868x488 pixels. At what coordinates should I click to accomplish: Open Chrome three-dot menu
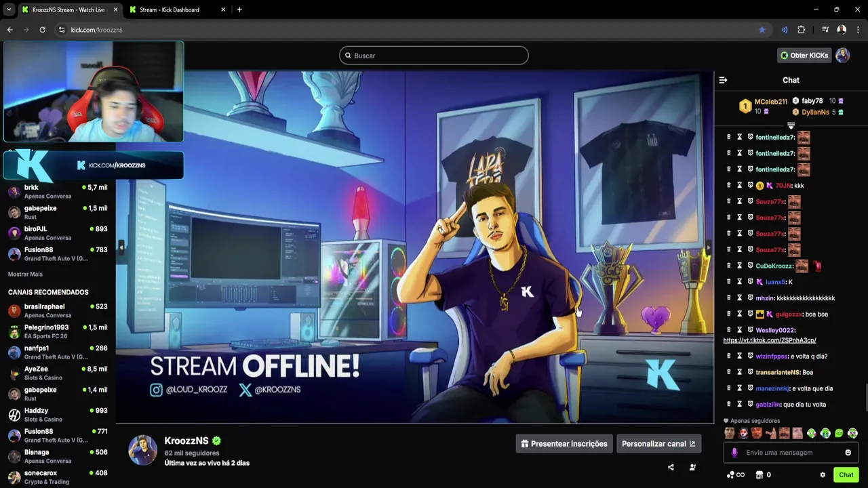(x=859, y=30)
